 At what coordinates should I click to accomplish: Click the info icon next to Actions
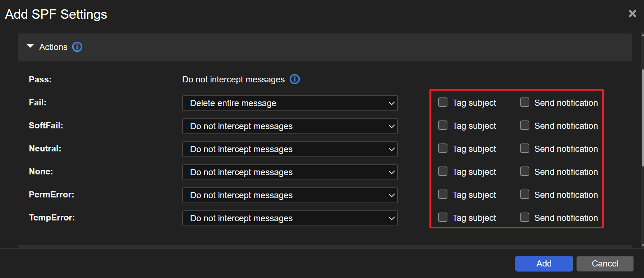point(77,47)
